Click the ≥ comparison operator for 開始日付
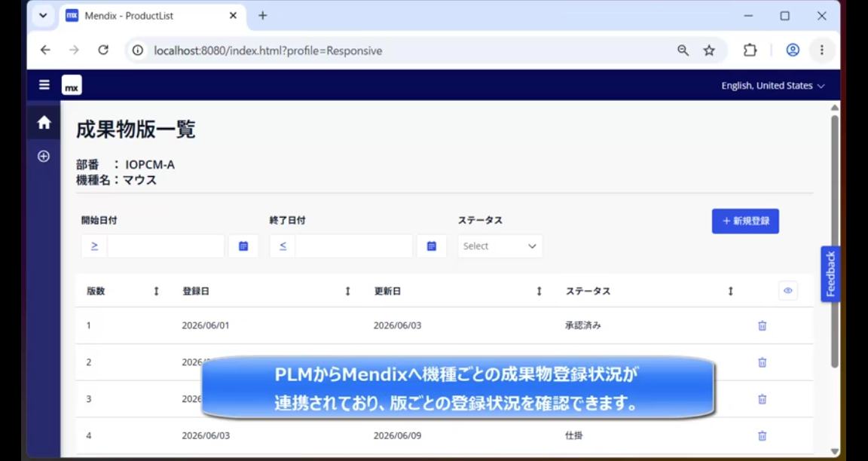868x461 pixels. pos(95,246)
